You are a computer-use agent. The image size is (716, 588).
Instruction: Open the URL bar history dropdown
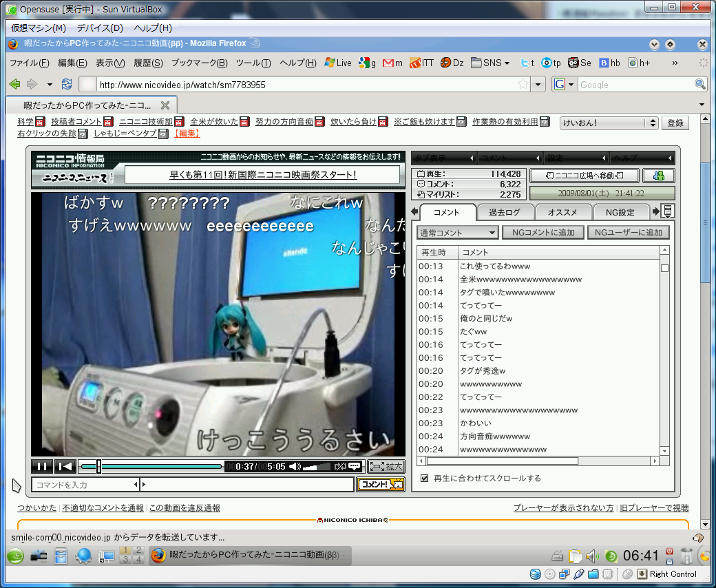coord(538,85)
